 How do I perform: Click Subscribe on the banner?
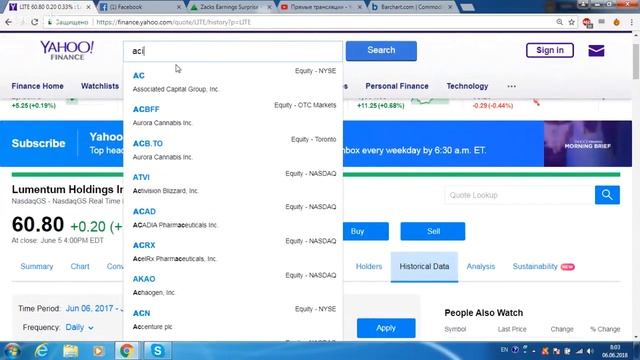[x=38, y=143]
